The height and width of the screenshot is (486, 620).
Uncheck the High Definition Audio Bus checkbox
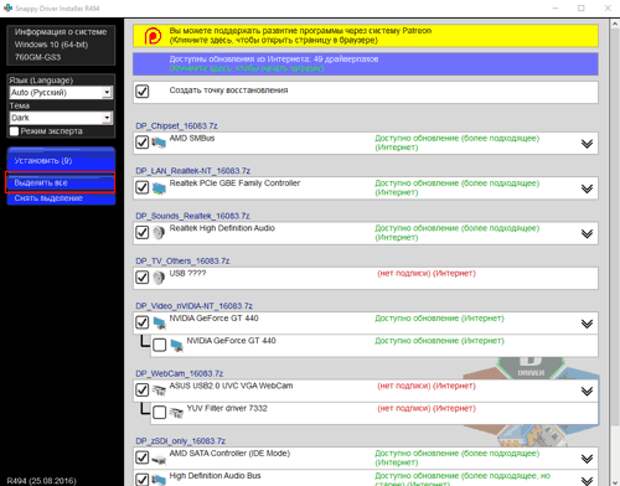142,479
